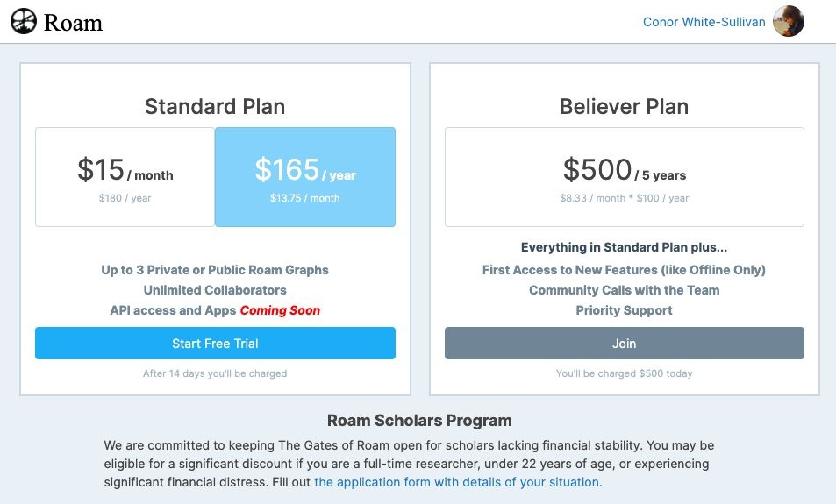This screenshot has height=504, width=836.
Task: Click "After 14 days you'll be charged" note
Action: [215, 373]
